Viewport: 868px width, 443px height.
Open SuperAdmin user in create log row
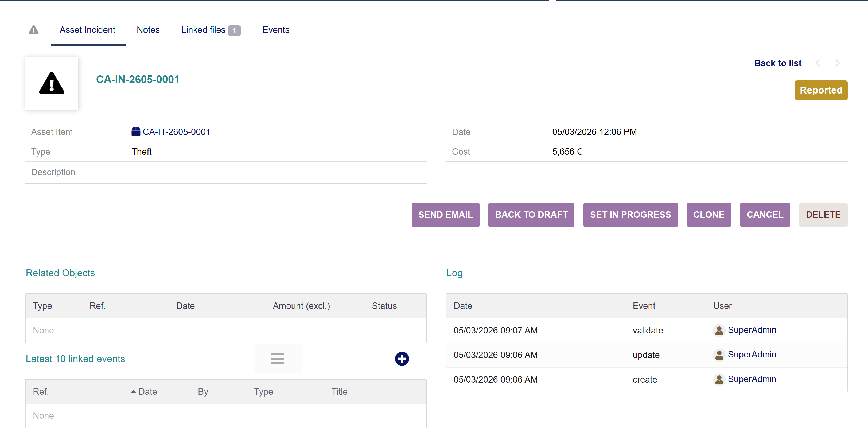coord(752,379)
